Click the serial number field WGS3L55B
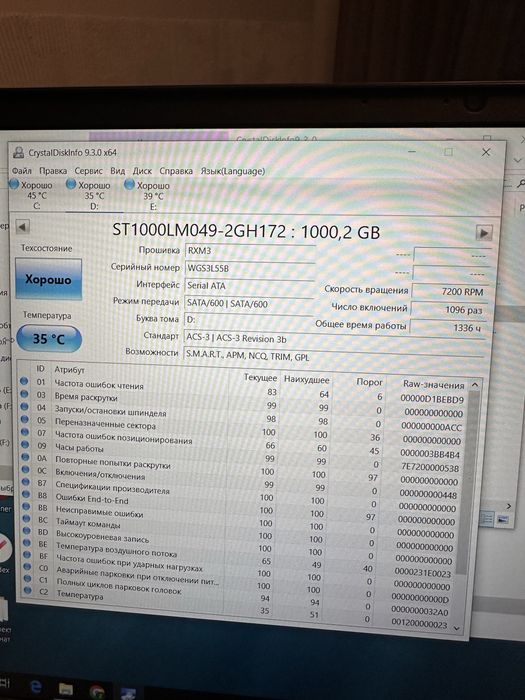Viewport: 525px width, 700px height. coord(250,268)
